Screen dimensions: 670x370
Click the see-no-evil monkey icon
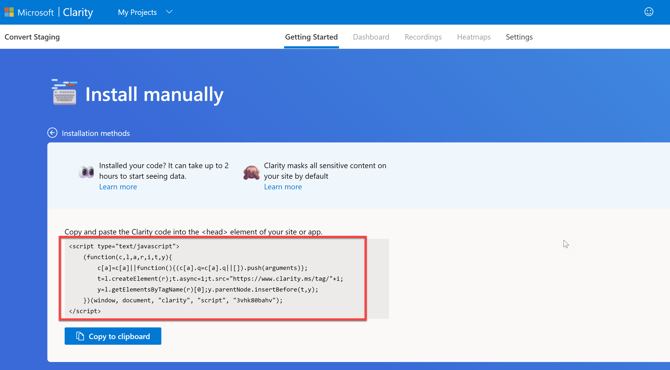[x=251, y=172]
